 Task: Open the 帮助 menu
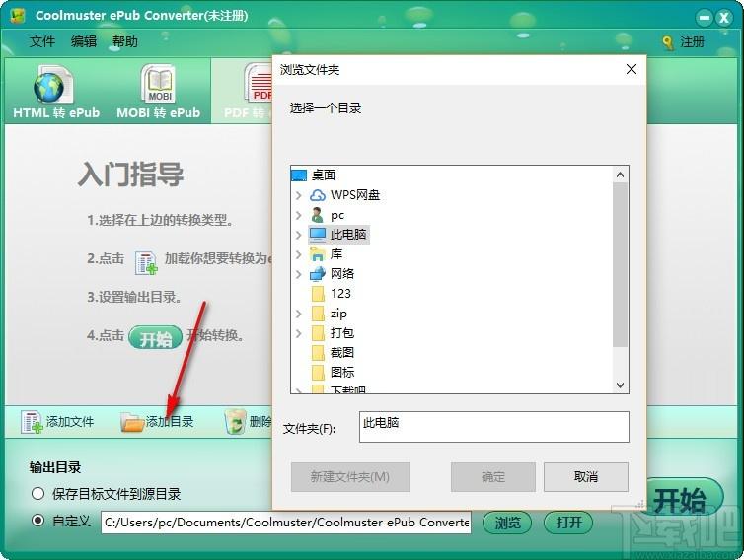coord(125,41)
